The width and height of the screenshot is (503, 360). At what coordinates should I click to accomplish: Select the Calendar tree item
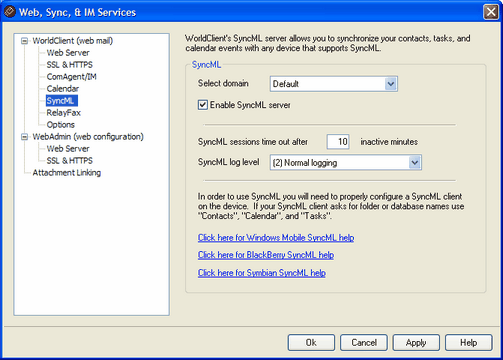pyautogui.click(x=63, y=89)
